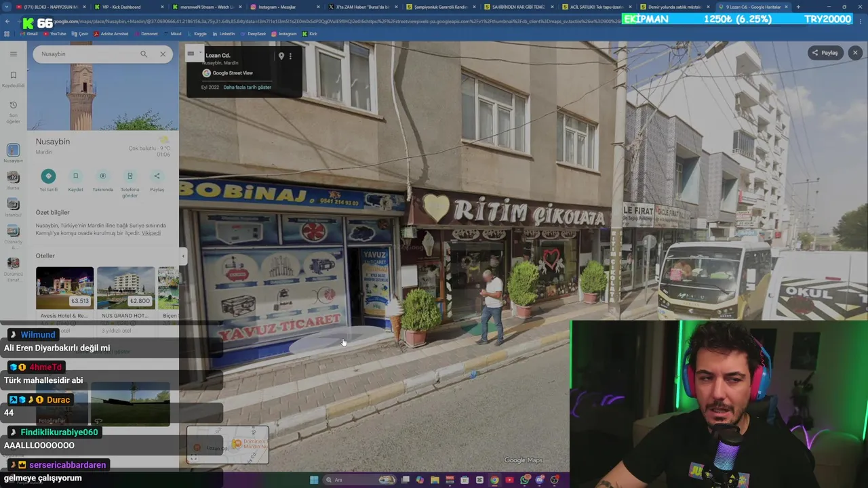Open the LinkedIn bookmark
The image size is (868, 488).
tap(224, 34)
